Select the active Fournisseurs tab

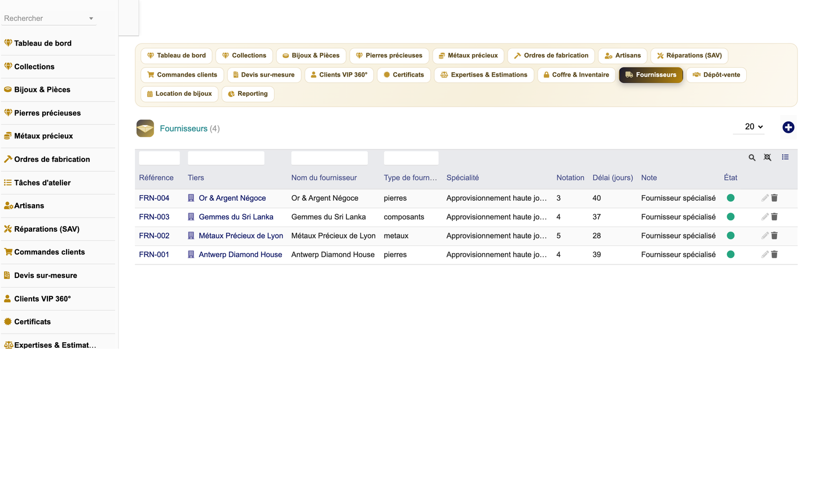pyautogui.click(x=651, y=75)
